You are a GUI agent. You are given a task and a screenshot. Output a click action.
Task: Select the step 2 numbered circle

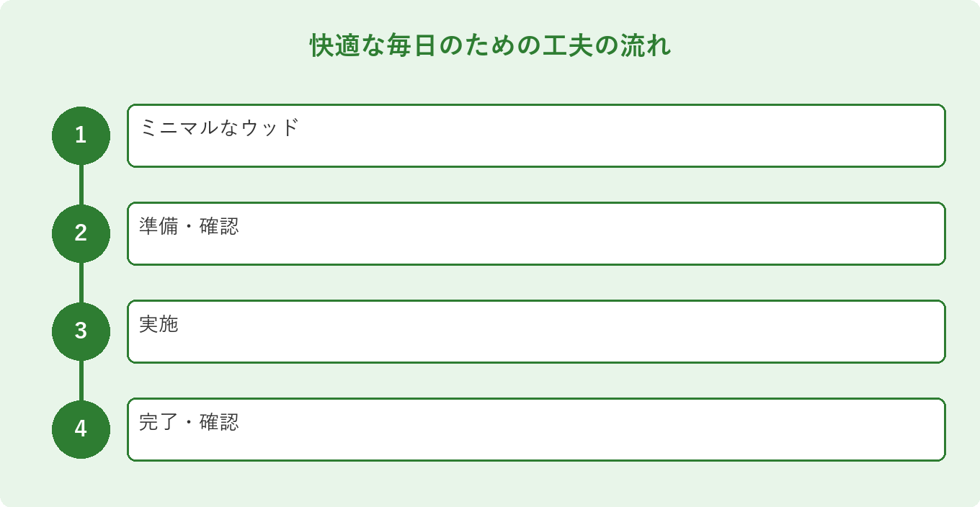[x=81, y=233]
